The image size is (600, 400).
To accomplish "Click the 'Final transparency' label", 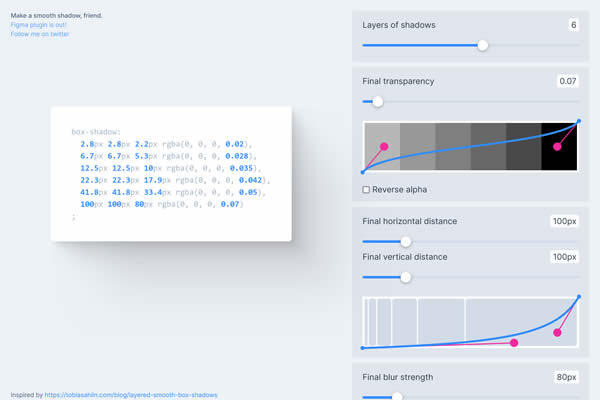I will (x=398, y=81).
